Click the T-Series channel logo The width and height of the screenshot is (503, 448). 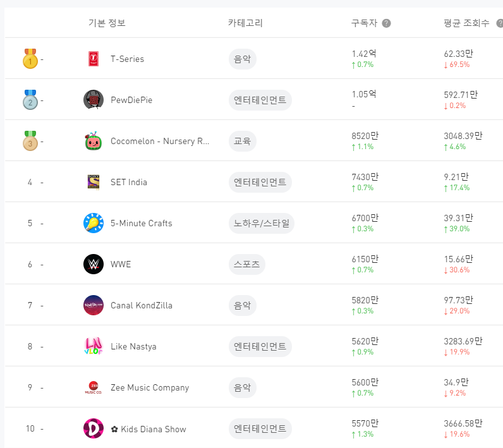click(x=94, y=59)
